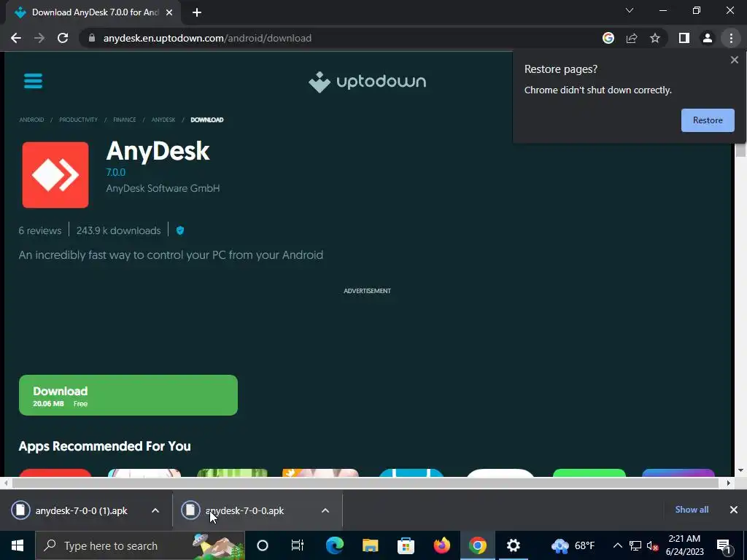
Task: Reload the current page
Action: click(x=63, y=38)
